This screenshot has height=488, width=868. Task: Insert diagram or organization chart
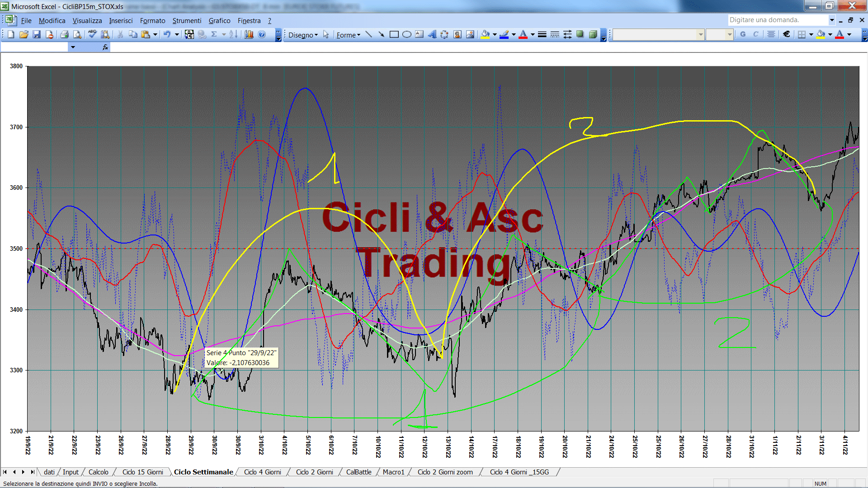point(445,34)
